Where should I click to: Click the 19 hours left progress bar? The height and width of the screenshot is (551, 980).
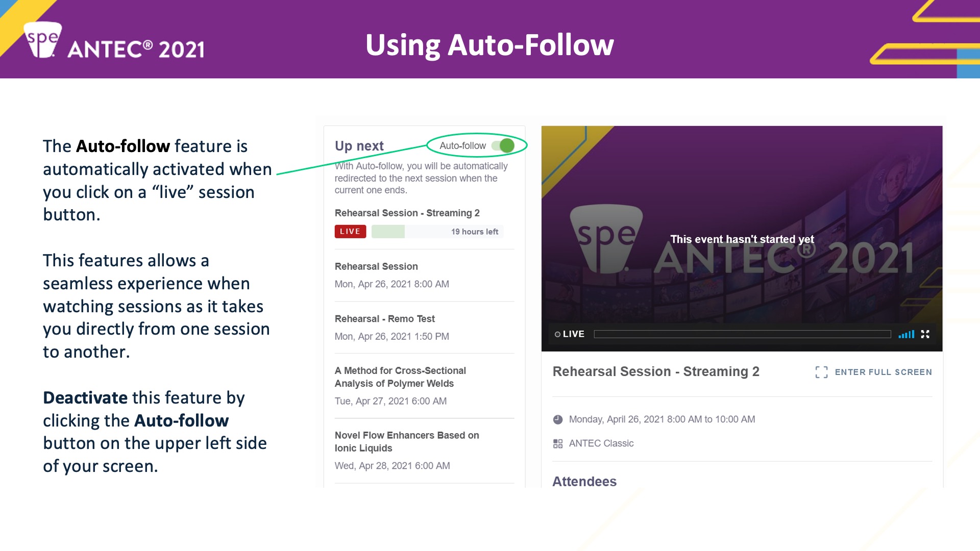pyautogui.click(x=437, y=232)
